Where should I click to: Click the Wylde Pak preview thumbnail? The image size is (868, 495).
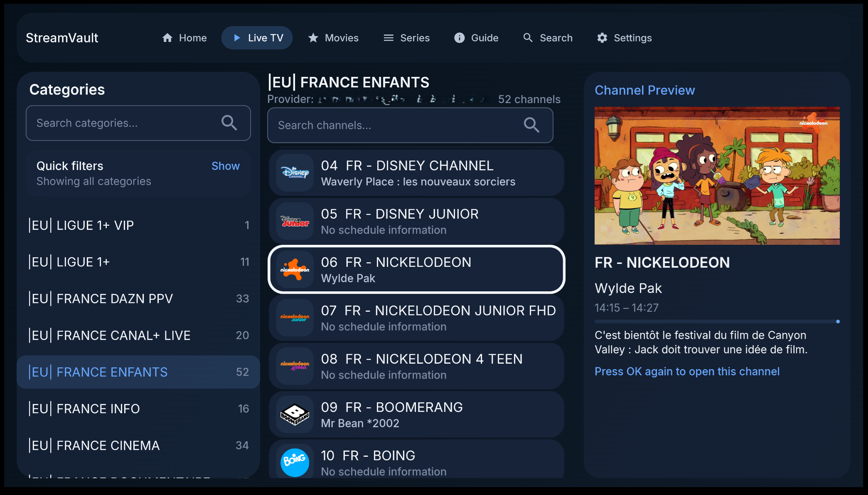tap(717, 175)
